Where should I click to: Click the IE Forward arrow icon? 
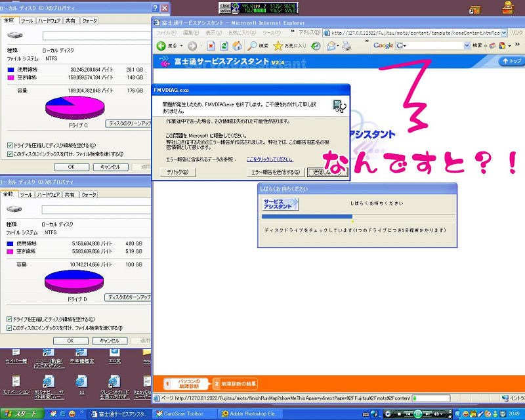(x=192, y=46)
